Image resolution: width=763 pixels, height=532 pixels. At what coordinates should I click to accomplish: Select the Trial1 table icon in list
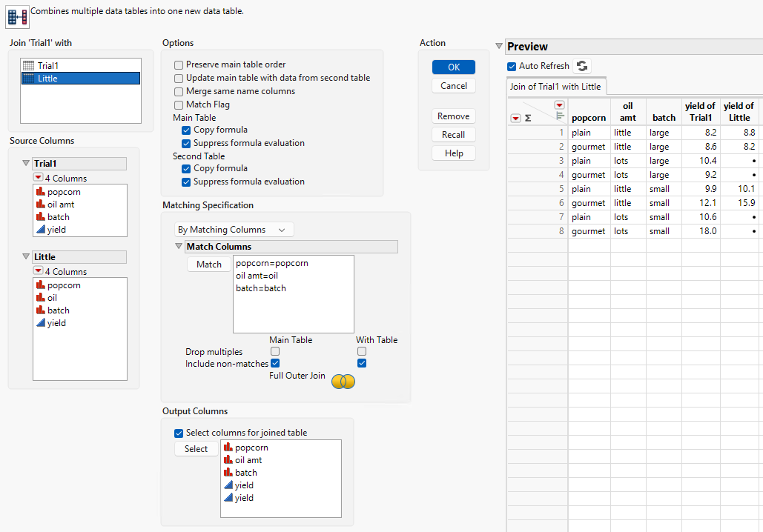click(x=29, y=66)
